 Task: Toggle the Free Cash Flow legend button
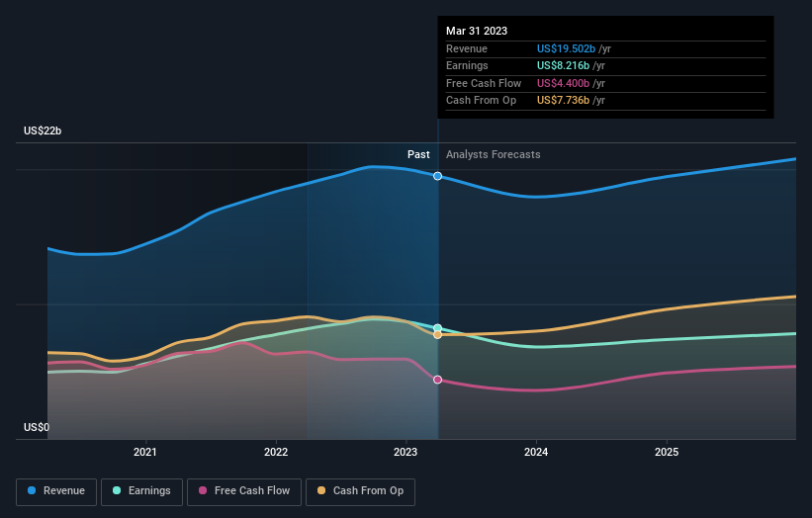(x=244, y=491)
